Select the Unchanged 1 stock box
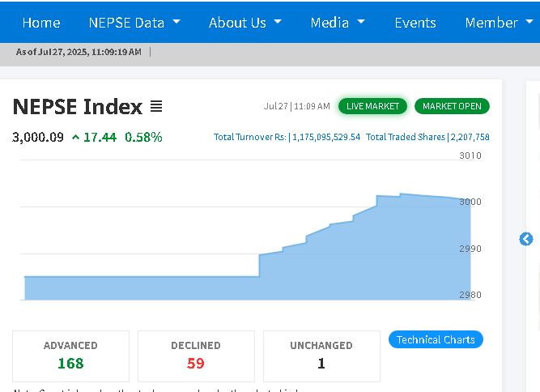This screenshot has width=540, height=392. pos(321,356)
